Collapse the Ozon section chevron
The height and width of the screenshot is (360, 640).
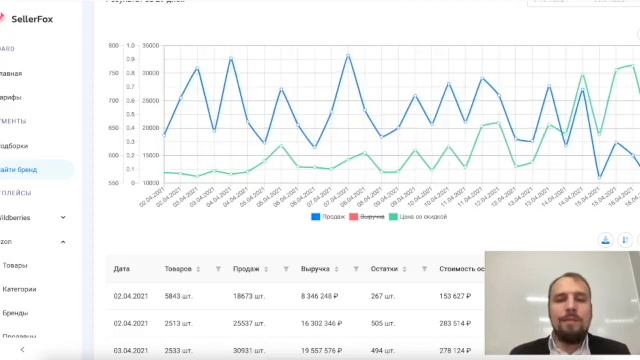63,242
